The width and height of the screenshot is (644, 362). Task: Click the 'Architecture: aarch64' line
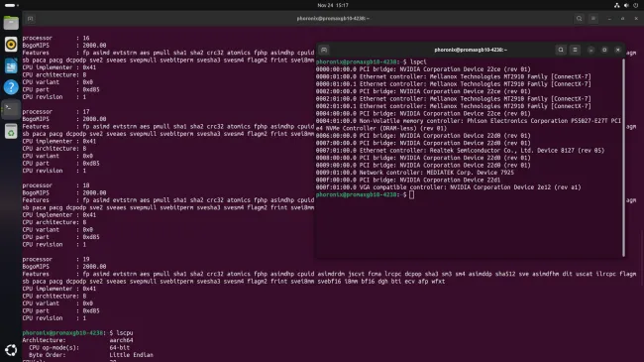[x=77, y=340]
